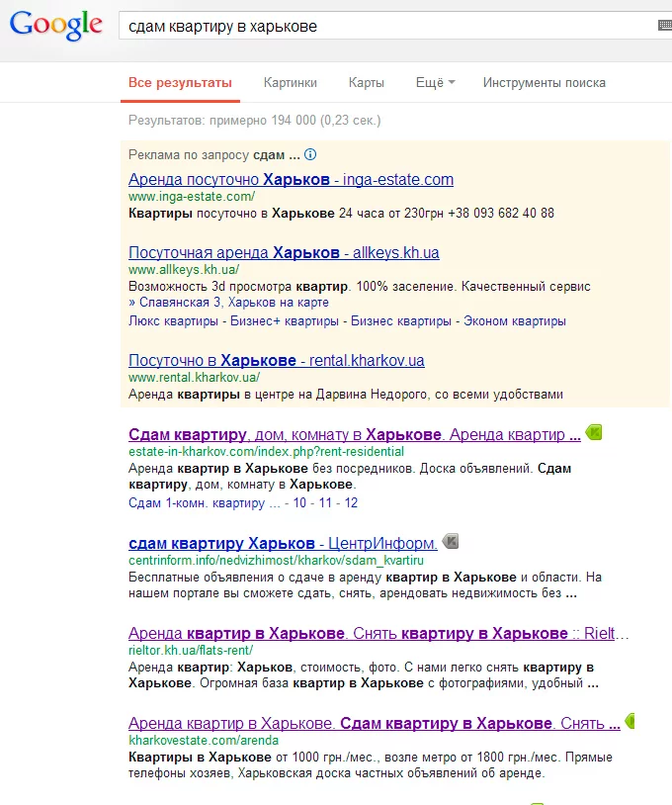Click the rieltor.kh.ua/flats-rent/ URL text
The image size is (672, 805).
pyautogui.click(x=191, y=650)
